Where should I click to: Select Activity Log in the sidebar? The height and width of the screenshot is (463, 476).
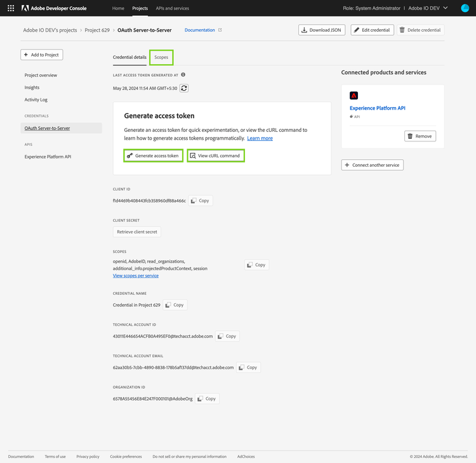36,100
